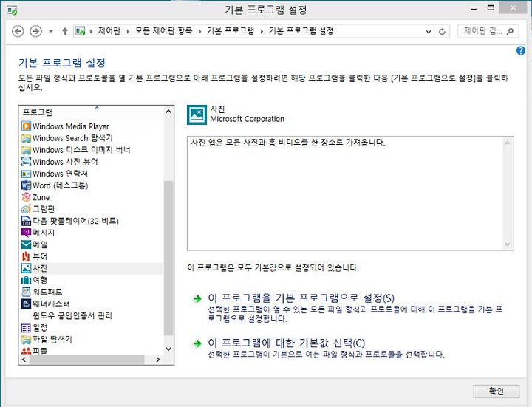Select the Zune list entry text
The image size is (532, 407).
pyautogui.click(x=41, y=197)
